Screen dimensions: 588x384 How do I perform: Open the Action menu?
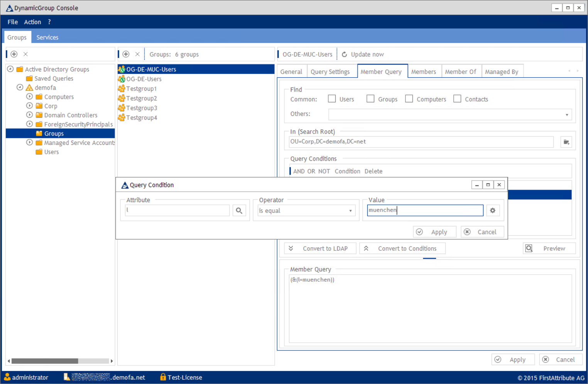[x=32, y=22]
